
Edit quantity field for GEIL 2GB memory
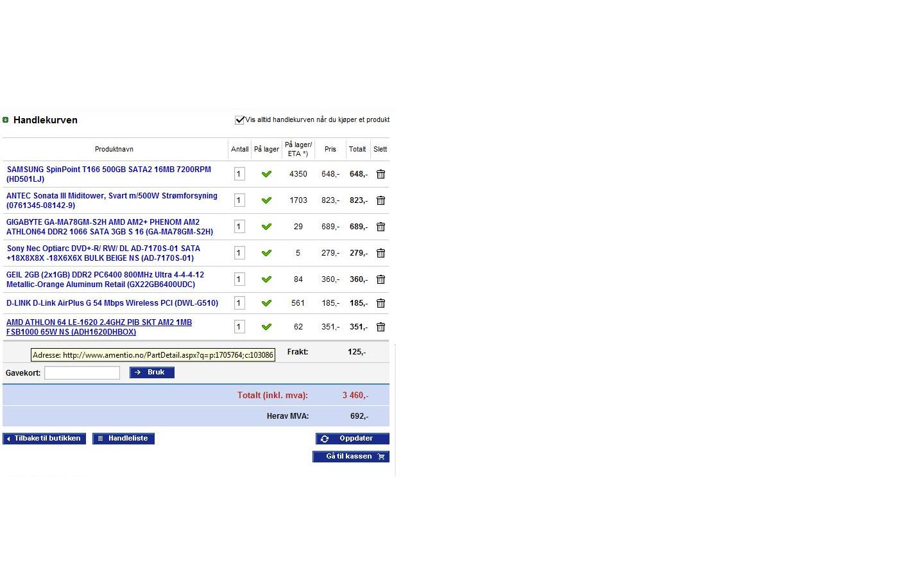239,279
